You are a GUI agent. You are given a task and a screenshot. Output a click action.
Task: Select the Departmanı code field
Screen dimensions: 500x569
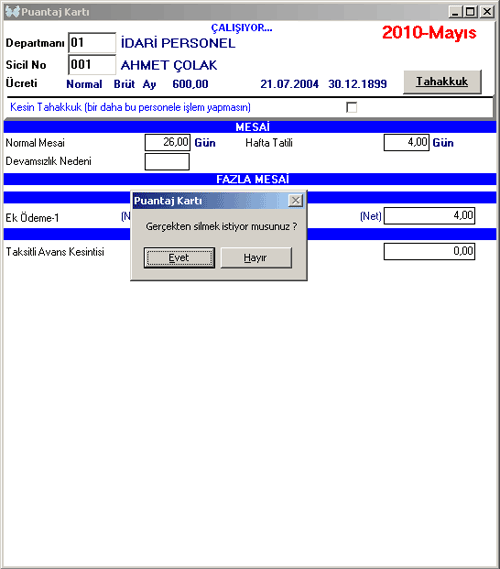tap(92, 43)
